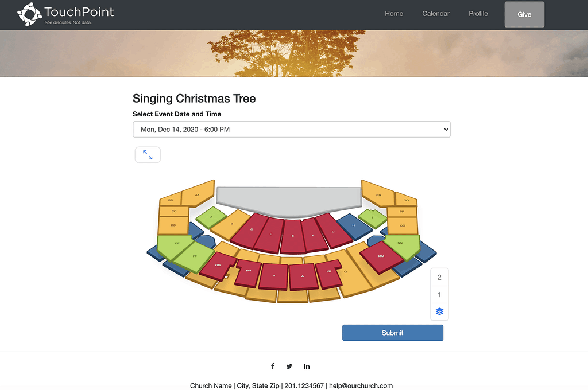Select orange section AA at upper left
The height and width of the screenshot is (390, 588).
(198, 194)
